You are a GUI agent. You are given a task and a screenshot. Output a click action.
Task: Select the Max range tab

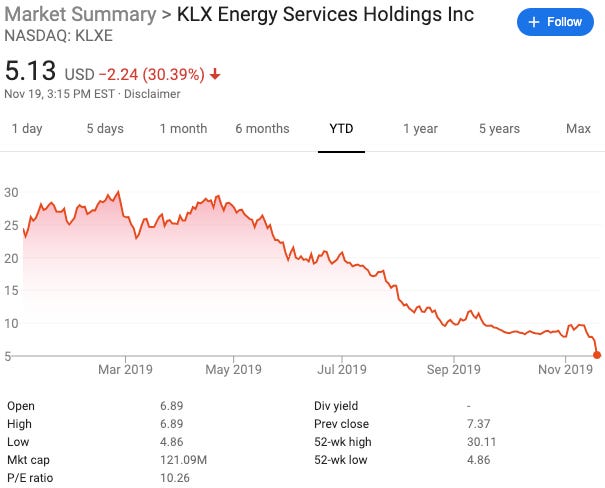click(x=578, y=128)
